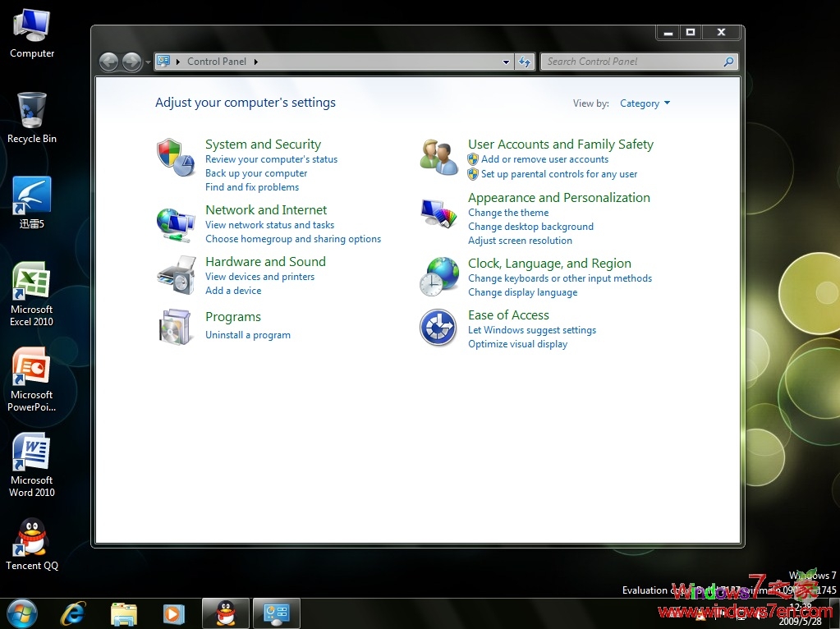Open the View by Category dropdown
Screen dimensions: 840x629
coord(645,103)
